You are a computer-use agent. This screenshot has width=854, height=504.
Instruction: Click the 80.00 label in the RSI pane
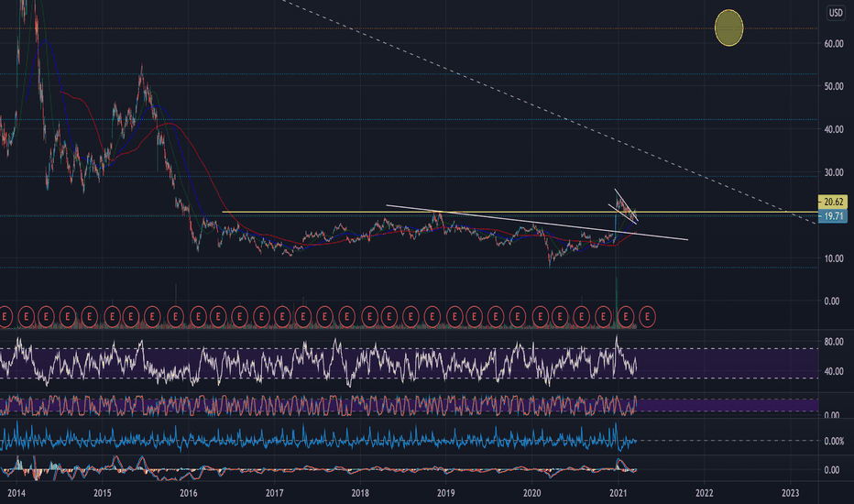tap(833, 342)
